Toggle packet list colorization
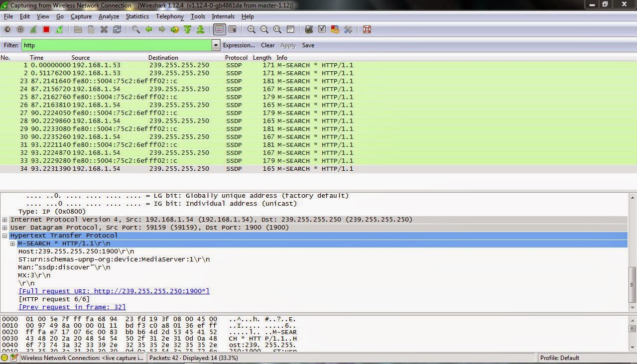The width and height of the screenshot is (637, 364). 219,29
